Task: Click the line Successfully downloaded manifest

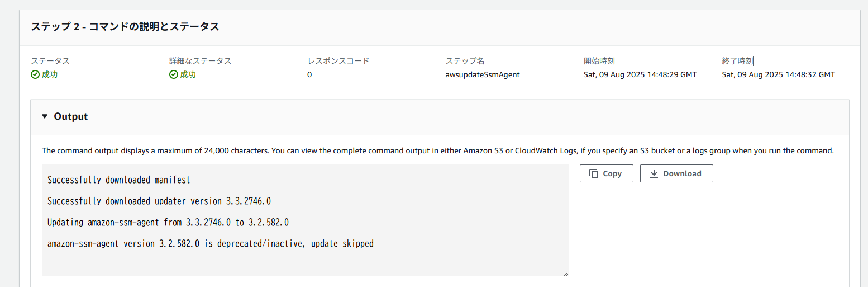Action: tap(119, 180)
